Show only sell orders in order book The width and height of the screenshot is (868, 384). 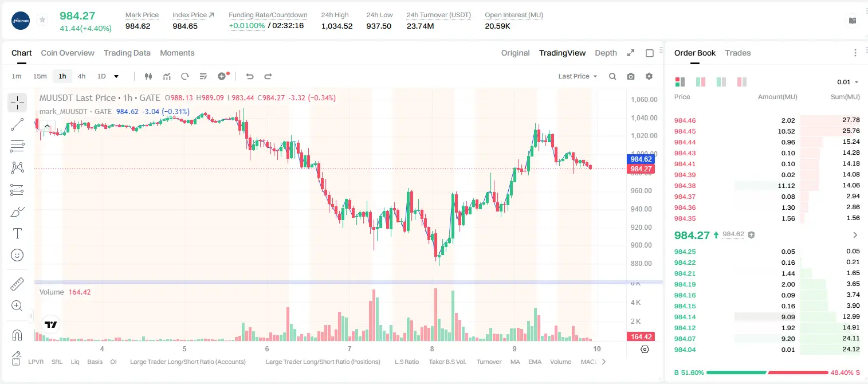742,82
